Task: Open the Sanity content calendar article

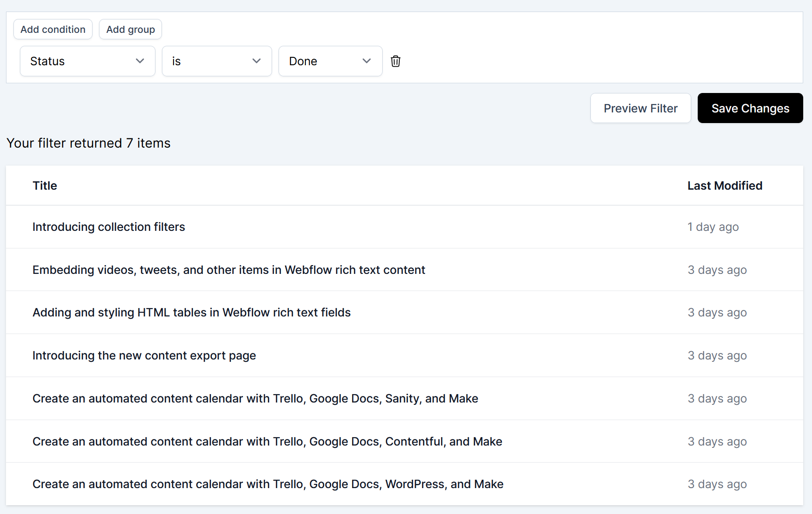Action: [255, 398]
